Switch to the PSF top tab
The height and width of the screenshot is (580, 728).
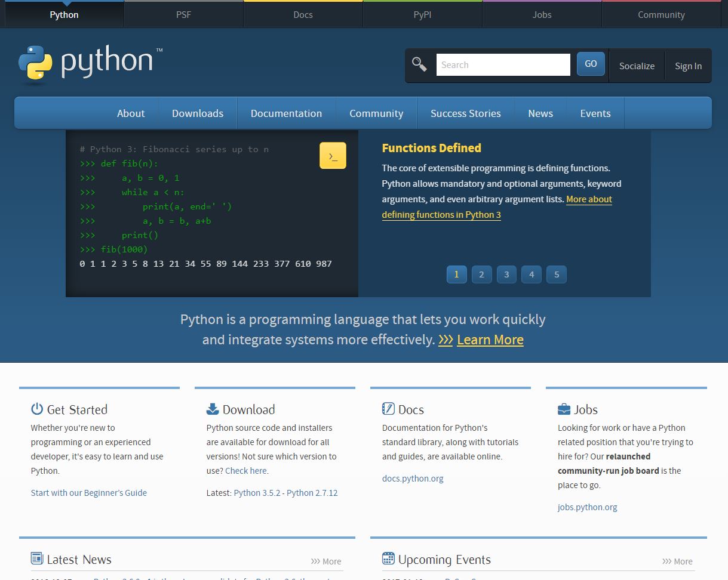click(183, 14)
